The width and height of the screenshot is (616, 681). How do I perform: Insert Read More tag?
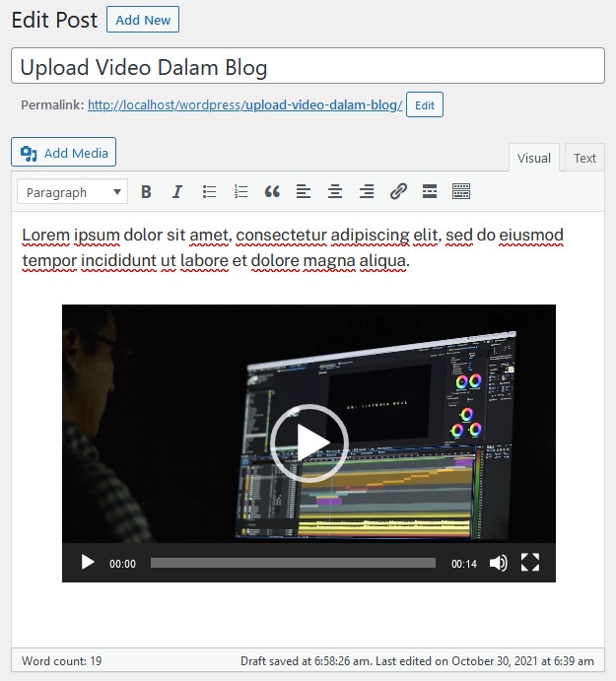[x=430, y=191]
